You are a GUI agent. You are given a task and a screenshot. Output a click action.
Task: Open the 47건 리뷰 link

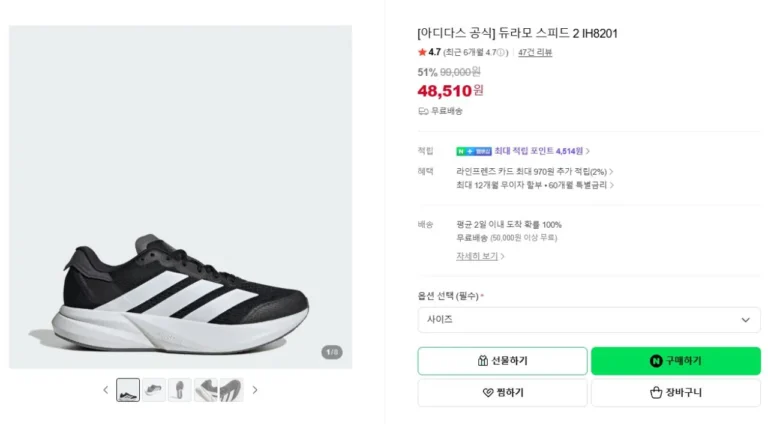(535, 52)
